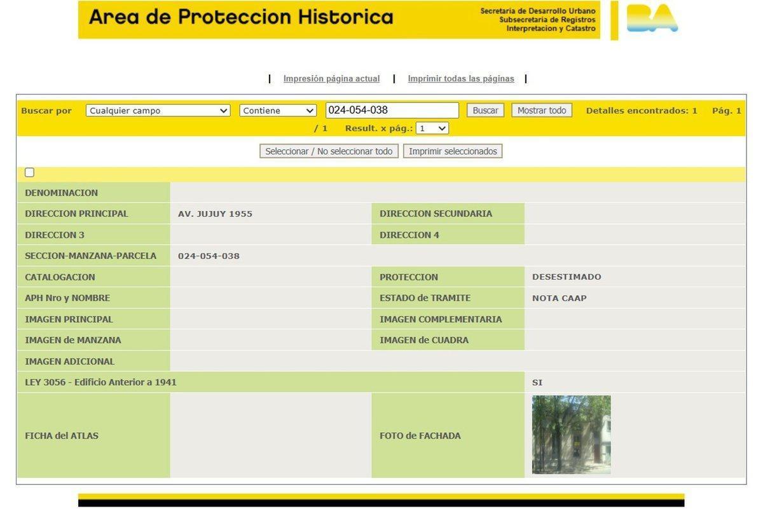Open the 'Contiene' condition dropdown
This screenshot has height=532, width=763.
point(278,111)
